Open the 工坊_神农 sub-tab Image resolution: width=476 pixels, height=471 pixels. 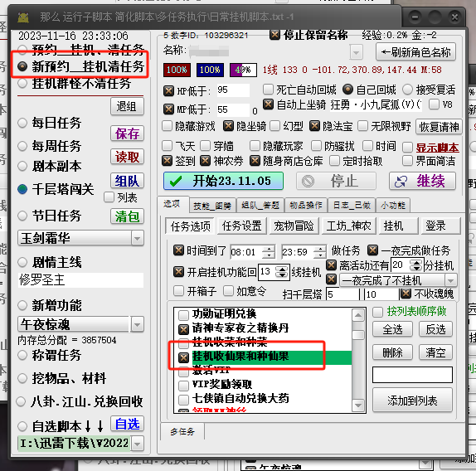[x=348, y=226]
